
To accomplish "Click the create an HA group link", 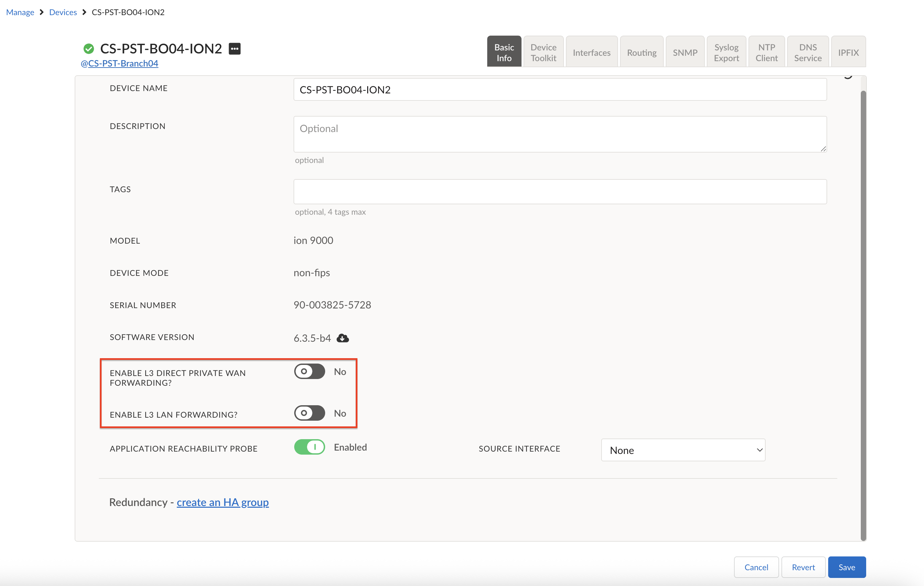I will [223, 502].
